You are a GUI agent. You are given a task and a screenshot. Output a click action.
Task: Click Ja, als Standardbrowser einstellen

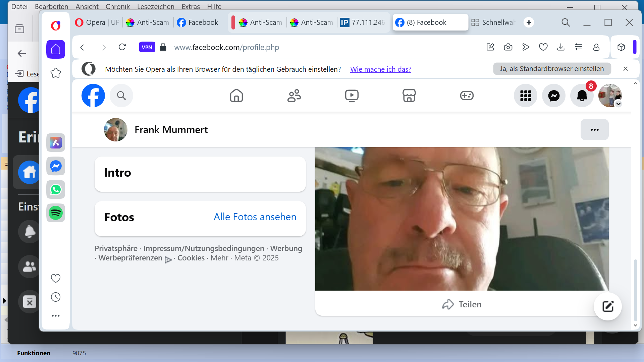coord(552,68)
